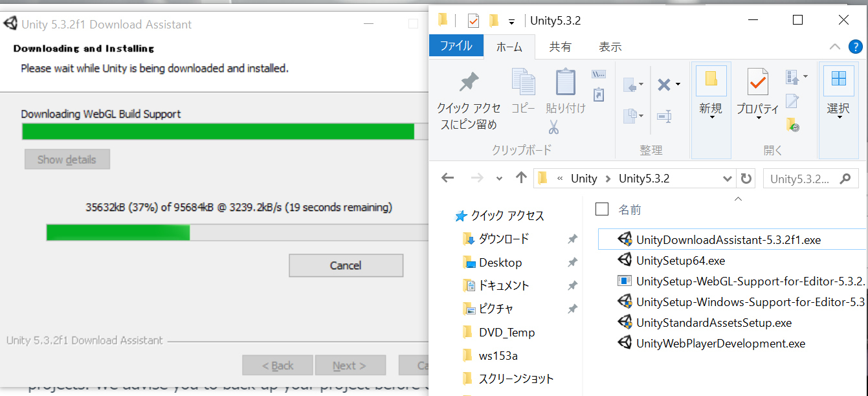Screen dimensions: 868x396
Task: Click the Back arrow in Explorer navigation
Action: pos(447,178)
